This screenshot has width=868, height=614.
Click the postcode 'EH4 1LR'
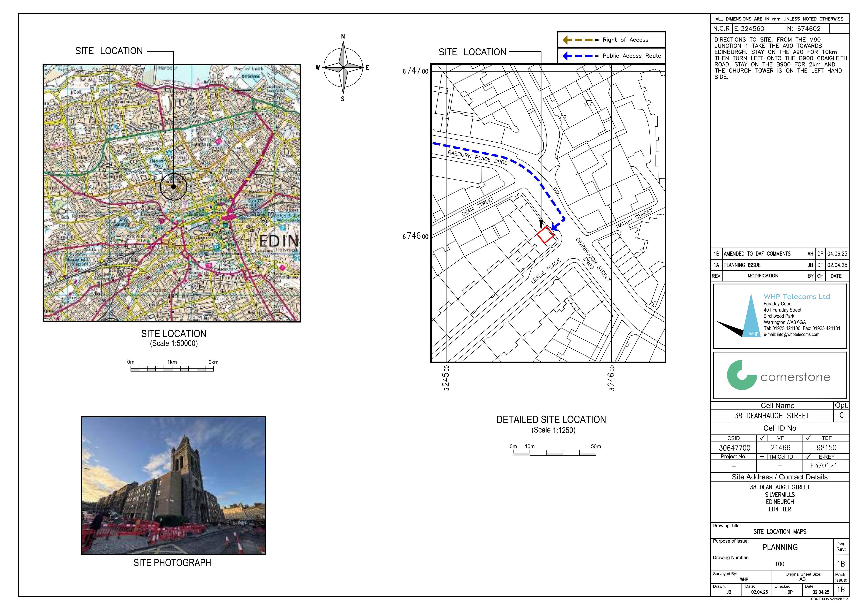click(x=780, y=510)
